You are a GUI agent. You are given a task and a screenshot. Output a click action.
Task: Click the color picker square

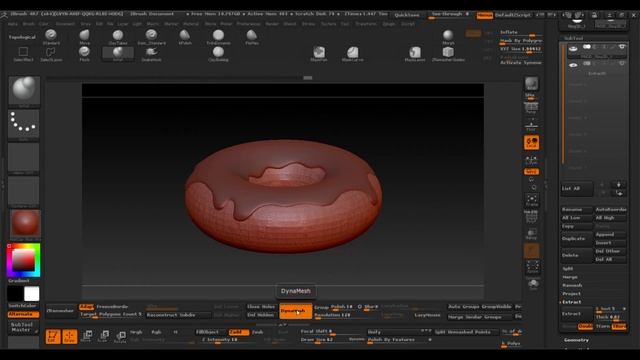tap(23, 260)
